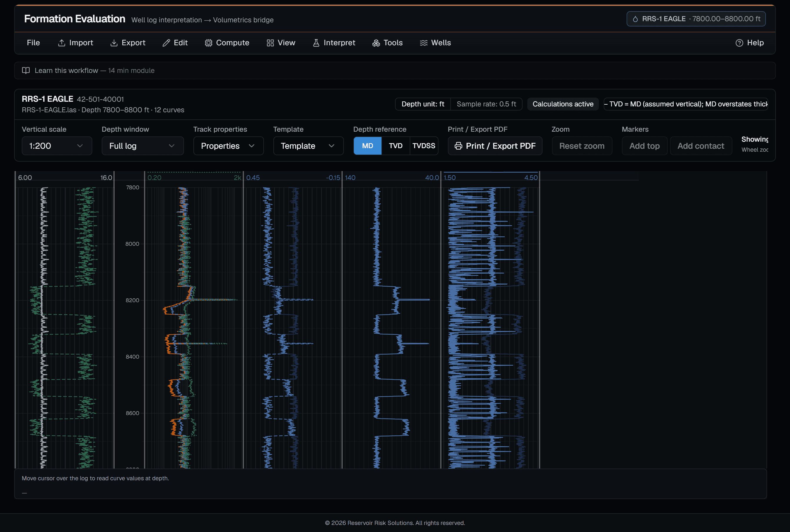Viewport: 790px width, 532px height.
Task: Select MD depth reference
Action: 368,146
